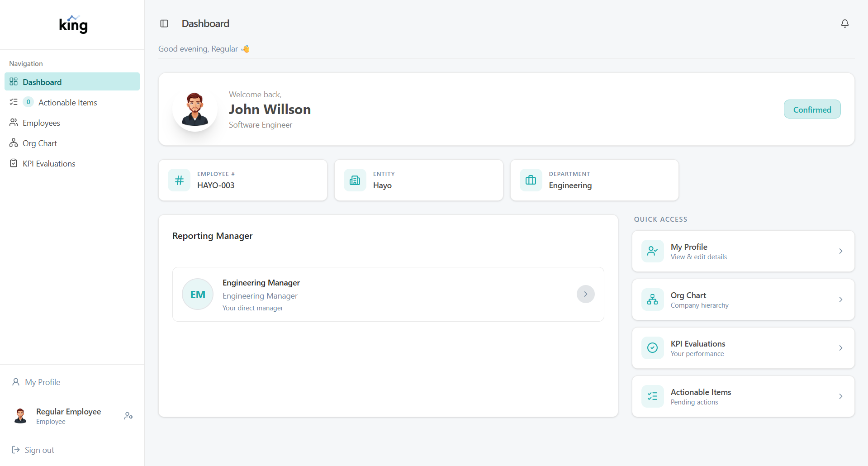The image size is (868, 466).
Task: Select Dashboard in the navigation menu
Action: [x=72, y=81]
